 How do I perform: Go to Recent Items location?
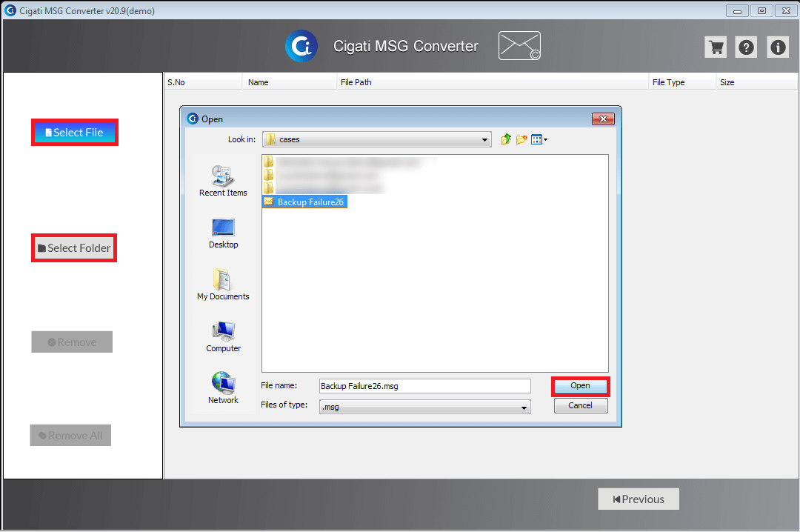pyautogui.click(x=223, y=181)
